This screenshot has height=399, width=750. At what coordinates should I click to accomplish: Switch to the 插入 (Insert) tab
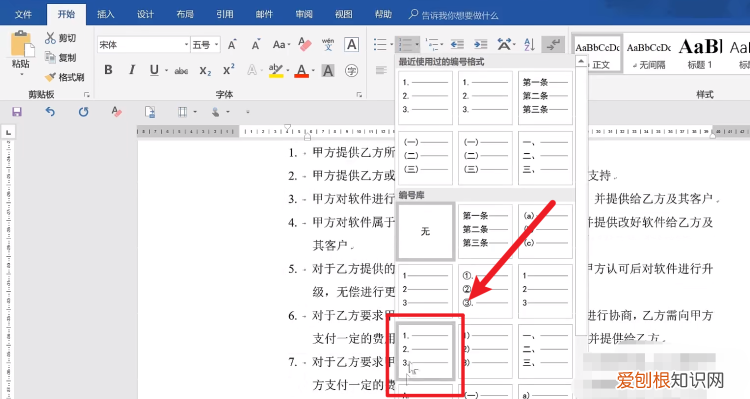point(106,14)
